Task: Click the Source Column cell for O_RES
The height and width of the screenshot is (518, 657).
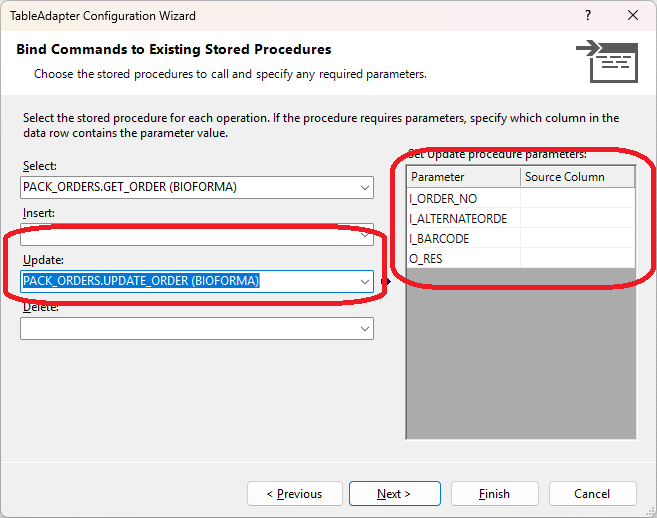Action: (577, 258)
